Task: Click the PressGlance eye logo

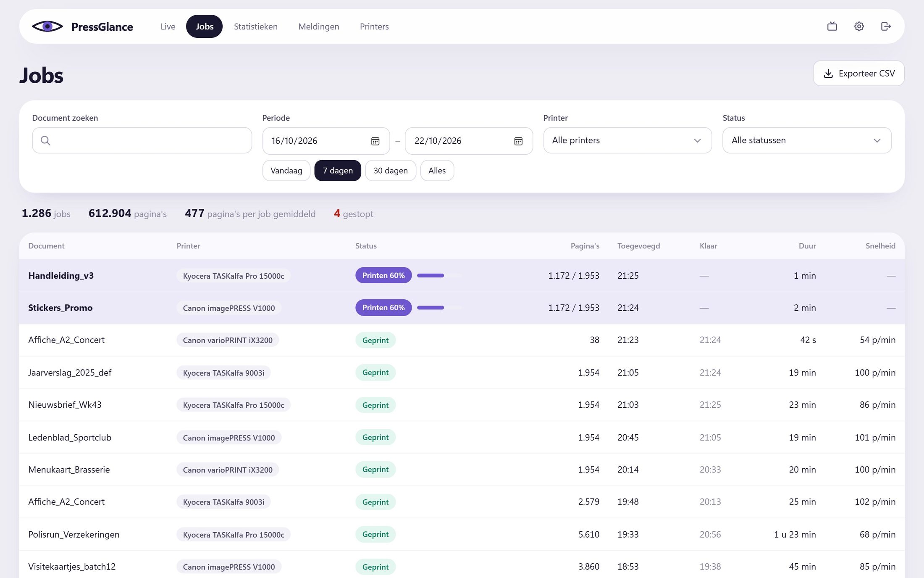Action: (47, 26)
